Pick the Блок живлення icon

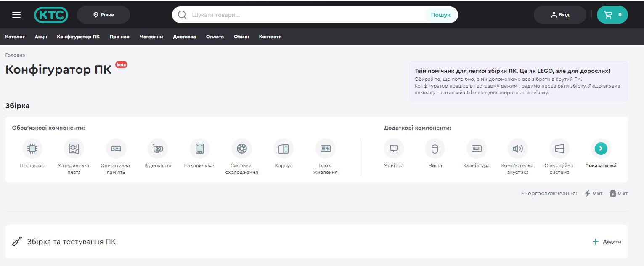326,149
